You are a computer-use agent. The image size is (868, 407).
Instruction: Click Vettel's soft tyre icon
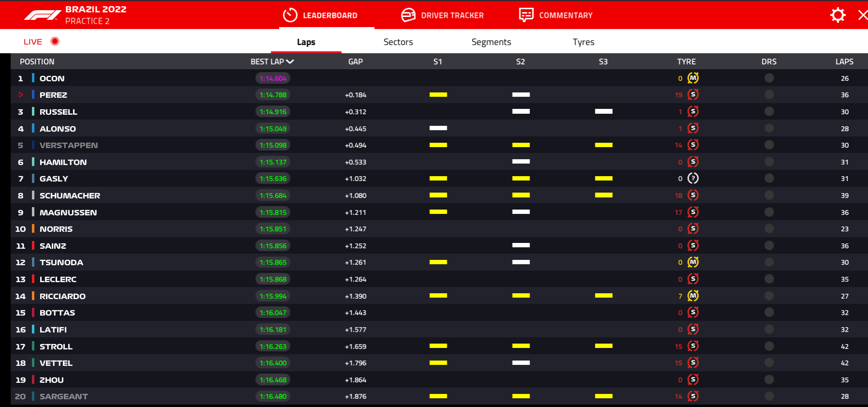(693, 362)
